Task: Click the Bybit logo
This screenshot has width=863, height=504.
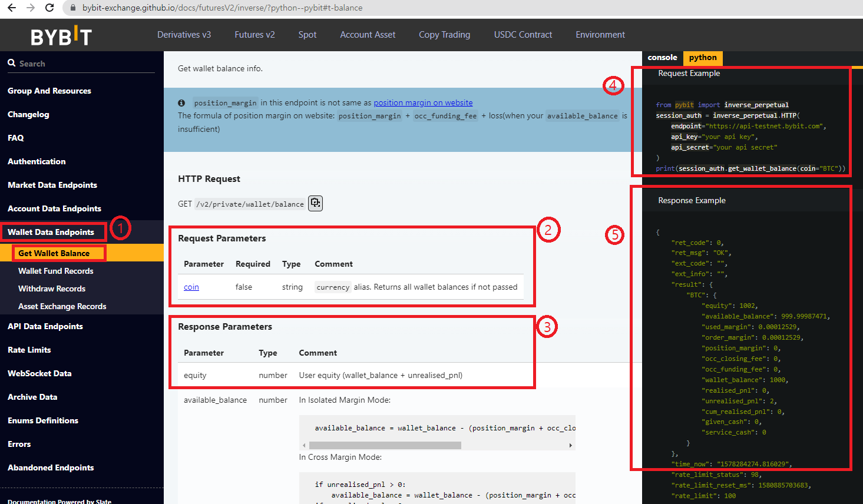Action: pyautogui.click(x=61, y=37)
